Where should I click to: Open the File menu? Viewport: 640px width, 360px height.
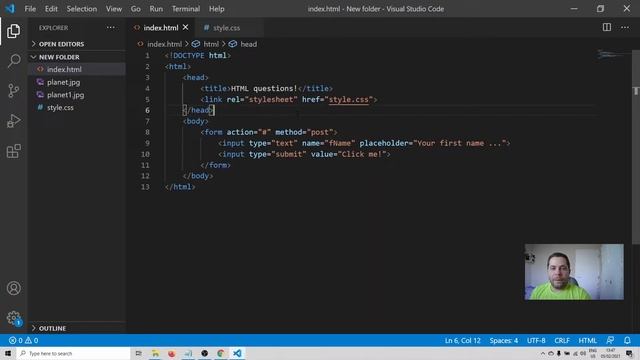click(30, 9)
